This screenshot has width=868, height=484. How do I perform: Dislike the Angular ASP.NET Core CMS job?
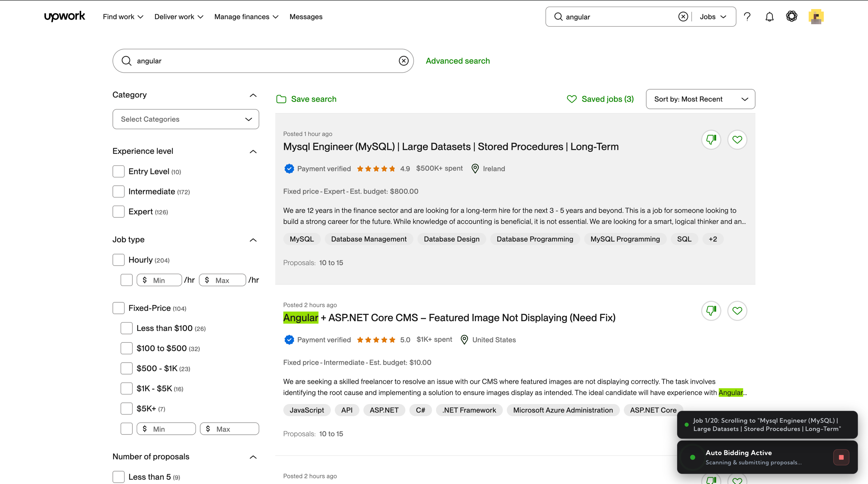click(x=711, y=311)
